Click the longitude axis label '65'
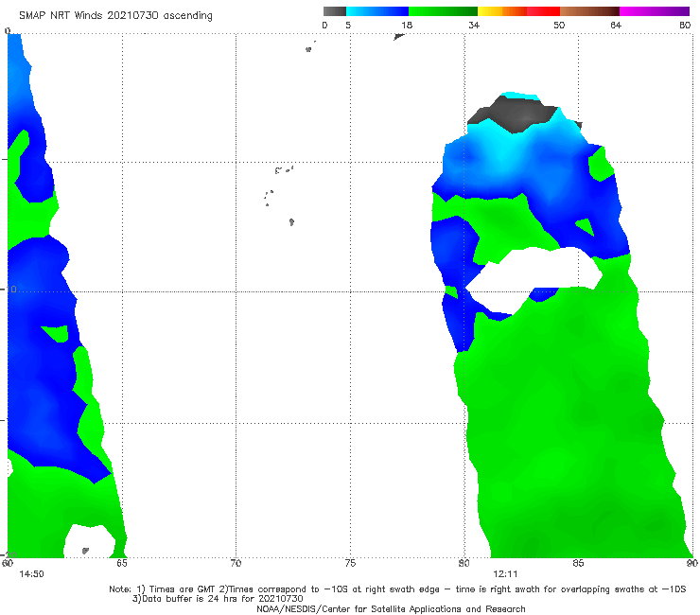 click(122, 563)
